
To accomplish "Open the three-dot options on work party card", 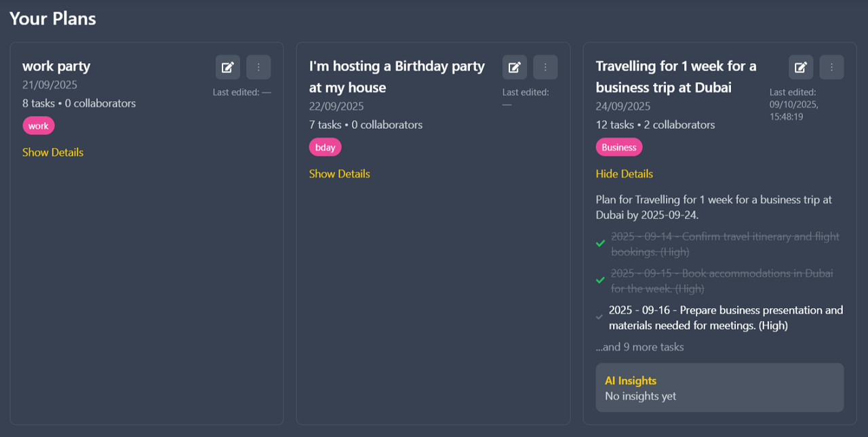I will coord(258,66).
